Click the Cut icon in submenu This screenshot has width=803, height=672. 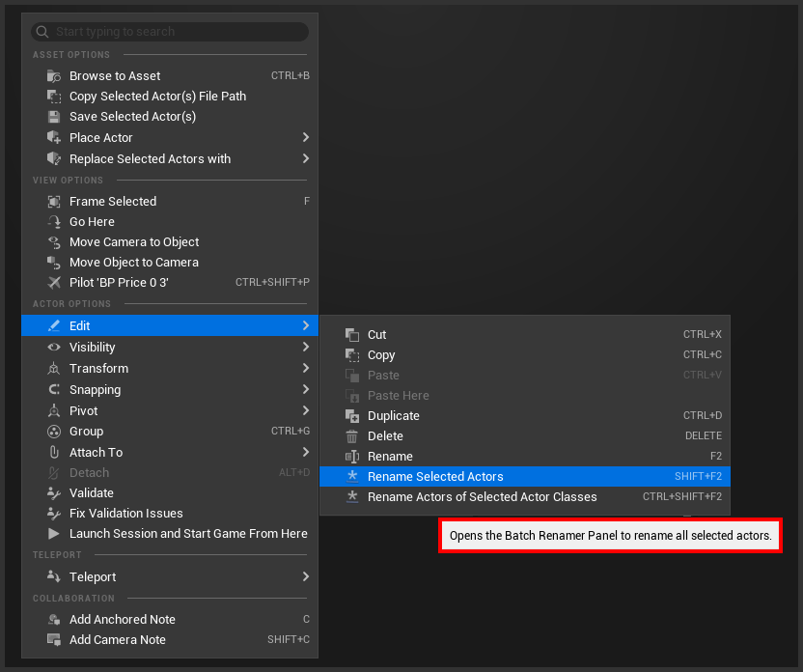pos(352,335)
